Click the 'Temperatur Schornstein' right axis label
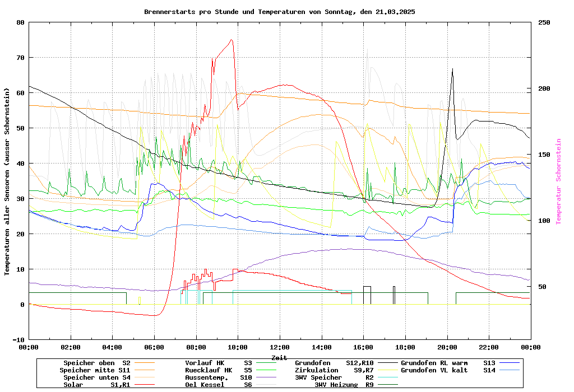The width and height of the screenshot is (574, 392). coord(558,181)
